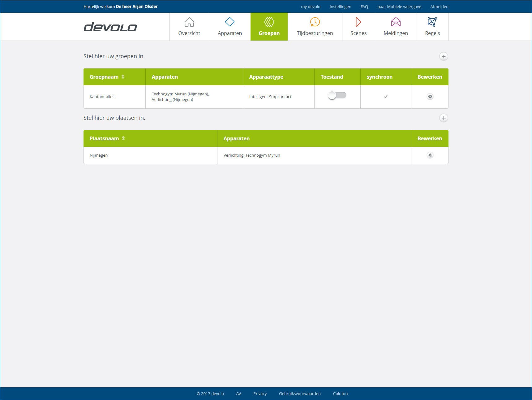
Task: Sort places by Plaatsnaam arrows
Action: pyautogui.click(x=123, y=138)
